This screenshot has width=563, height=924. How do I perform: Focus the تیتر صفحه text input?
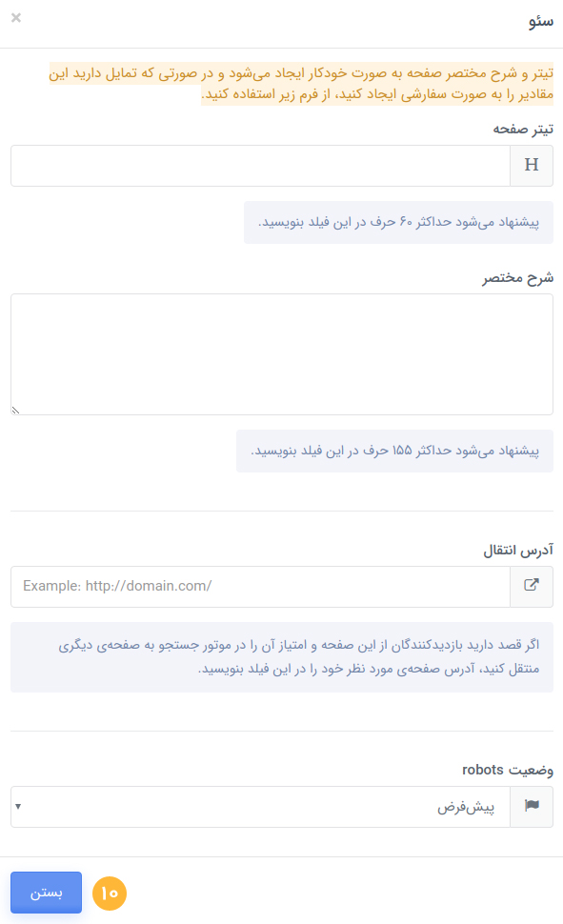point(260,166)
